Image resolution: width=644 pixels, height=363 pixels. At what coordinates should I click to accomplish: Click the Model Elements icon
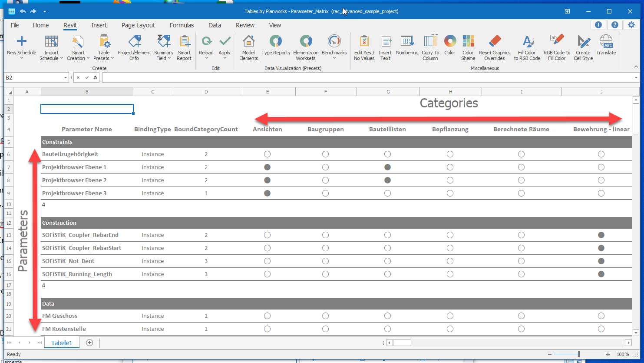tap(249, 42)
